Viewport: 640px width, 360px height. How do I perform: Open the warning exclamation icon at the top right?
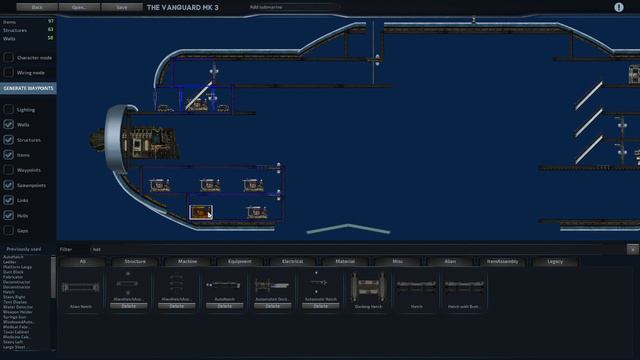619,7
